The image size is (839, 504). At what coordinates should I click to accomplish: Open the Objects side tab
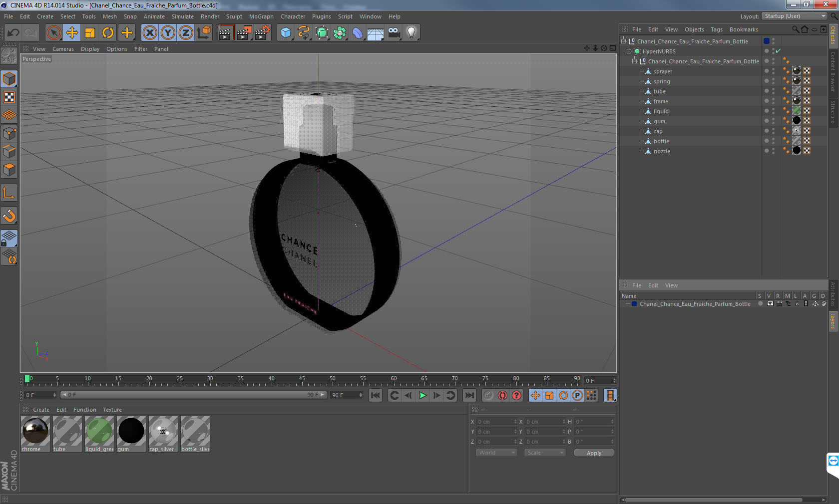(x=833, y=35)
